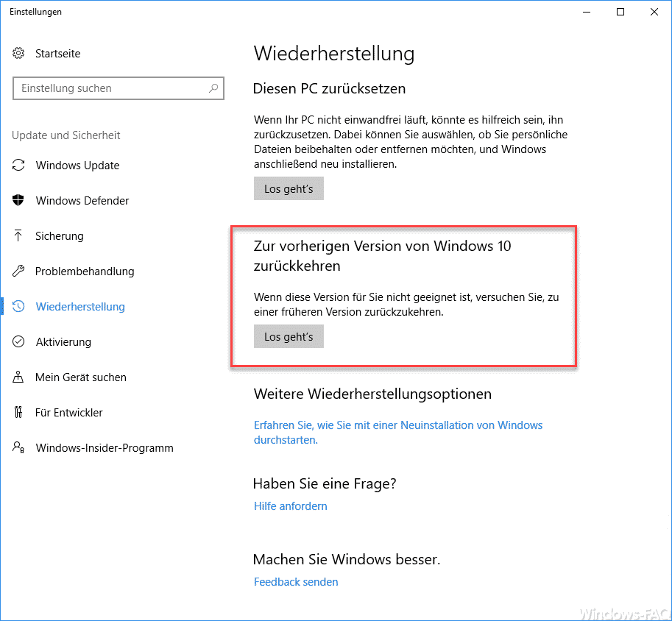Maximize the Einstellungen window

(620, 12)
